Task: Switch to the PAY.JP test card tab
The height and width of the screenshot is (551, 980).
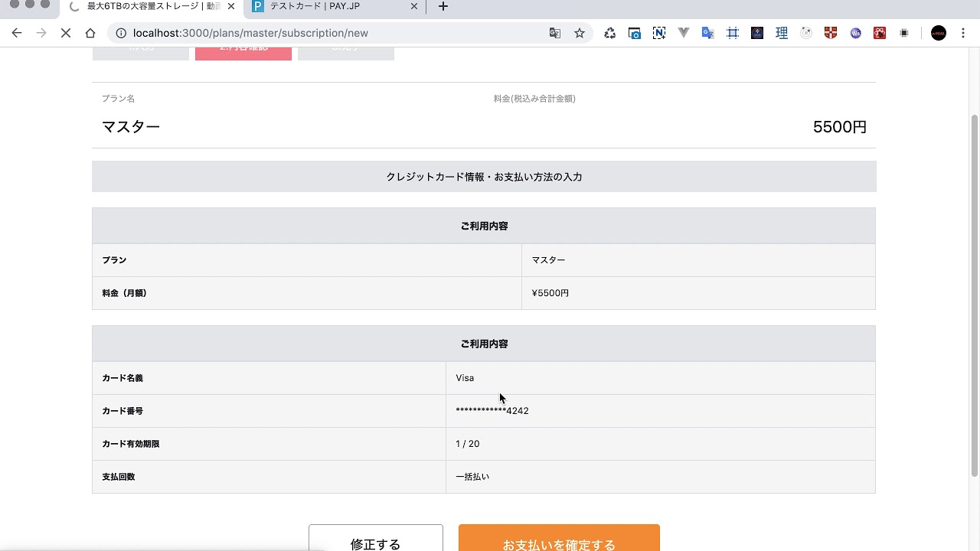Action: click(x=336, y=7)
